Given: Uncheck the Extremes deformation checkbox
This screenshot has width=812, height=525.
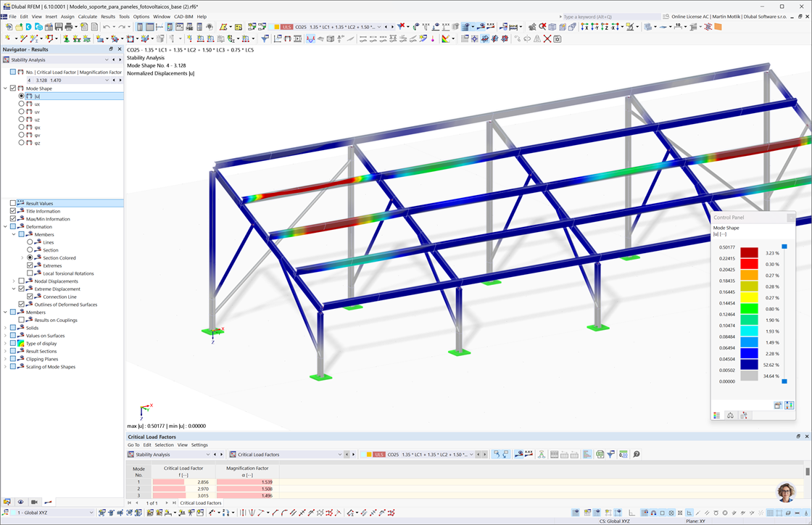Looking at the screenshot, I should click(30, 265).
